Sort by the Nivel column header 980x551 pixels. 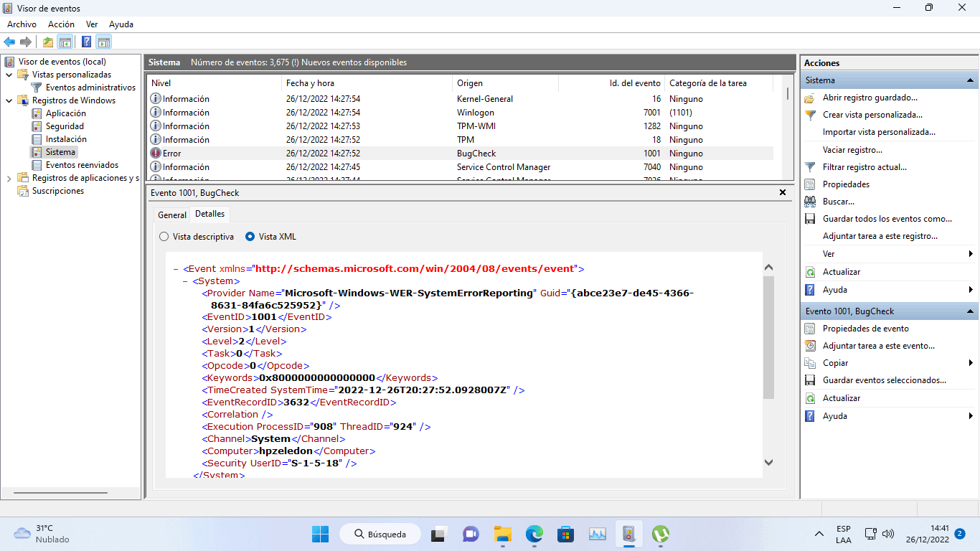coord(214,83)
